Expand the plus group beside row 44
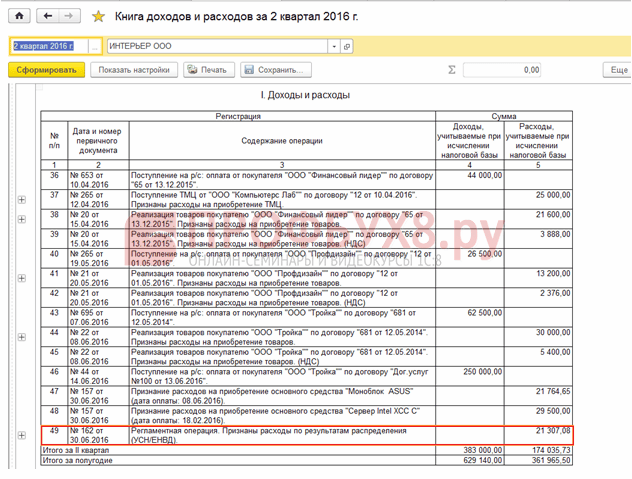This screenshot has width=632, height=479. [22, 337]
